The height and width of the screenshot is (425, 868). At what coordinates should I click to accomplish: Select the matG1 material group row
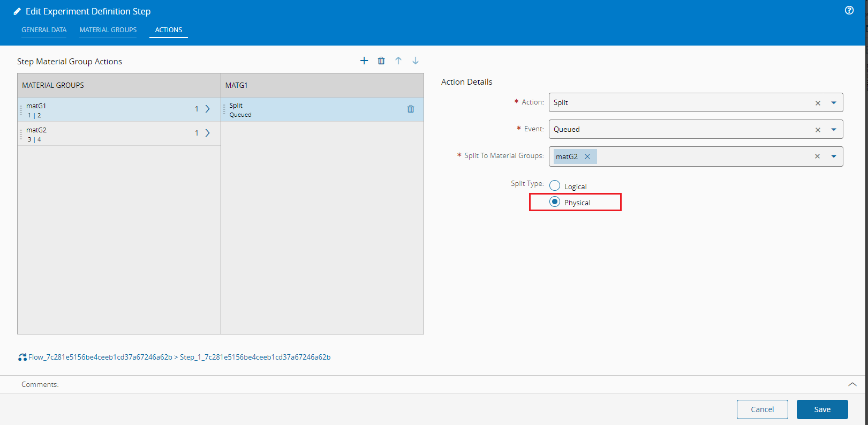click(119, 109)
